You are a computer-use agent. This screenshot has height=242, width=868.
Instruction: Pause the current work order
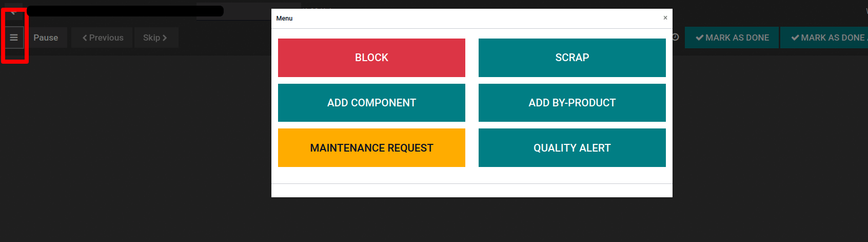coord(46,38)
